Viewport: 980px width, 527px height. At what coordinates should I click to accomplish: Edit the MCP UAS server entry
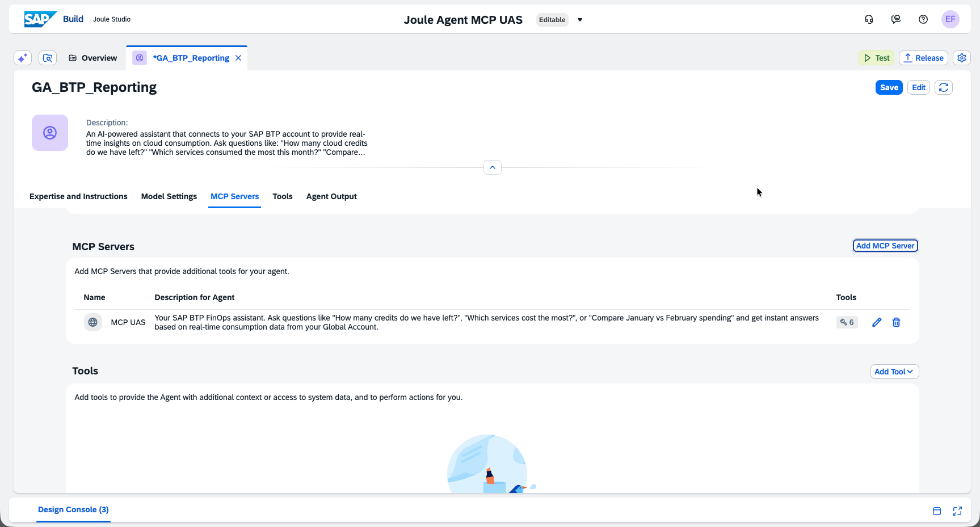point(877,322)
